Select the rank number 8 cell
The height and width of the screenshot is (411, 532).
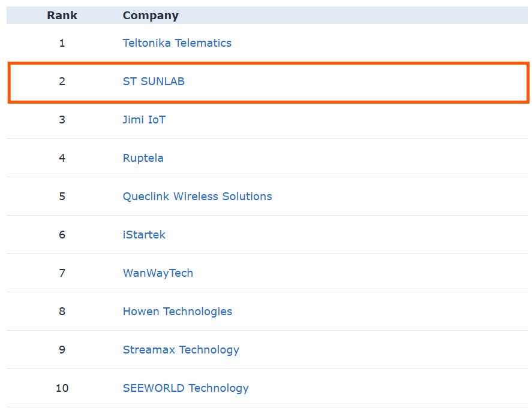[62, 312]
